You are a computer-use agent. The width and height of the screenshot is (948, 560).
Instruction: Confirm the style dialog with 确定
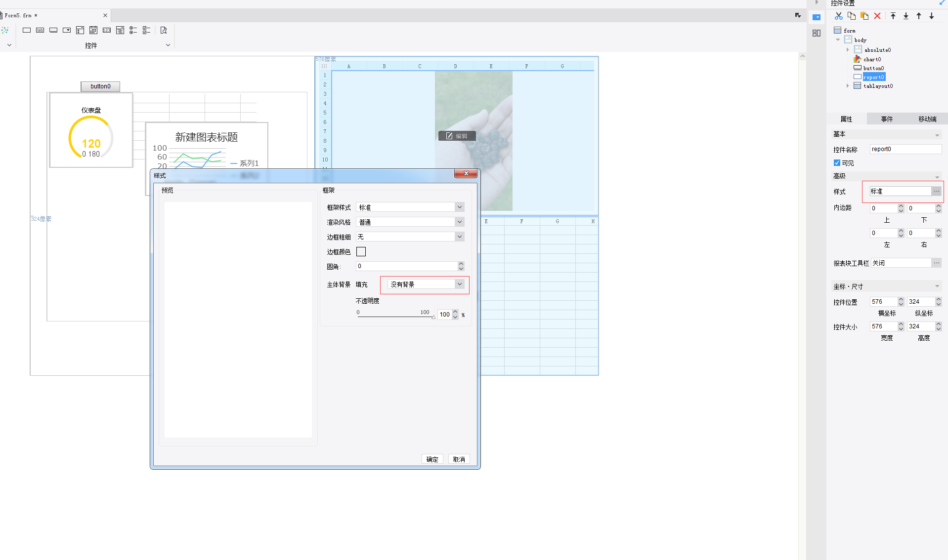(x=432, y=459)
